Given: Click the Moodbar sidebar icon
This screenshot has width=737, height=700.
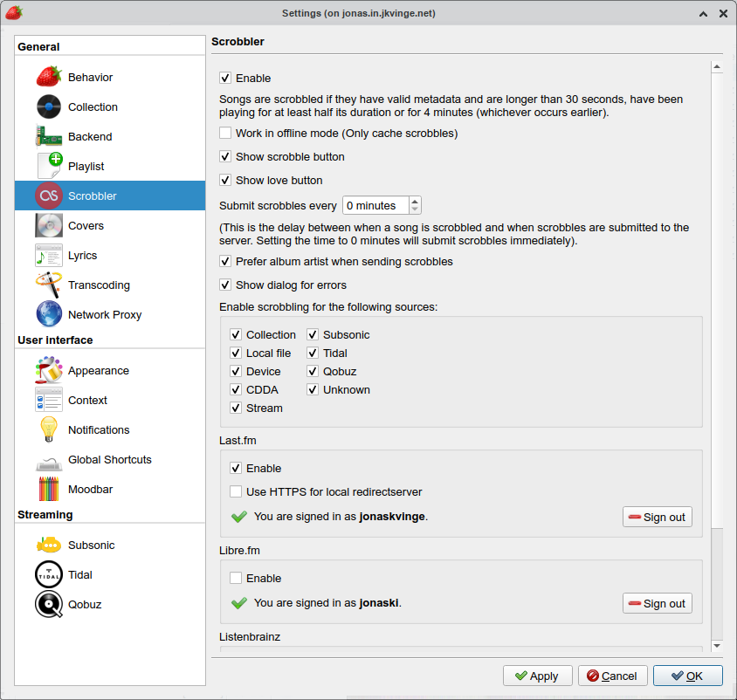Looking at the screenshot, I should pos(51,489).
